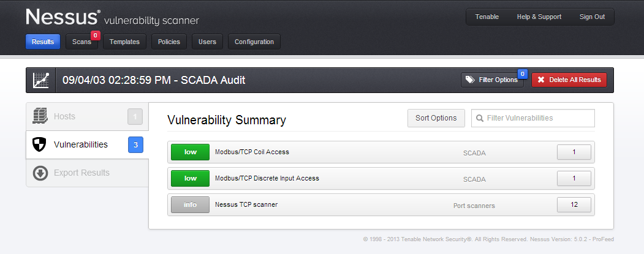Click the Hosts server stack icon

click(x=40, y=116)
